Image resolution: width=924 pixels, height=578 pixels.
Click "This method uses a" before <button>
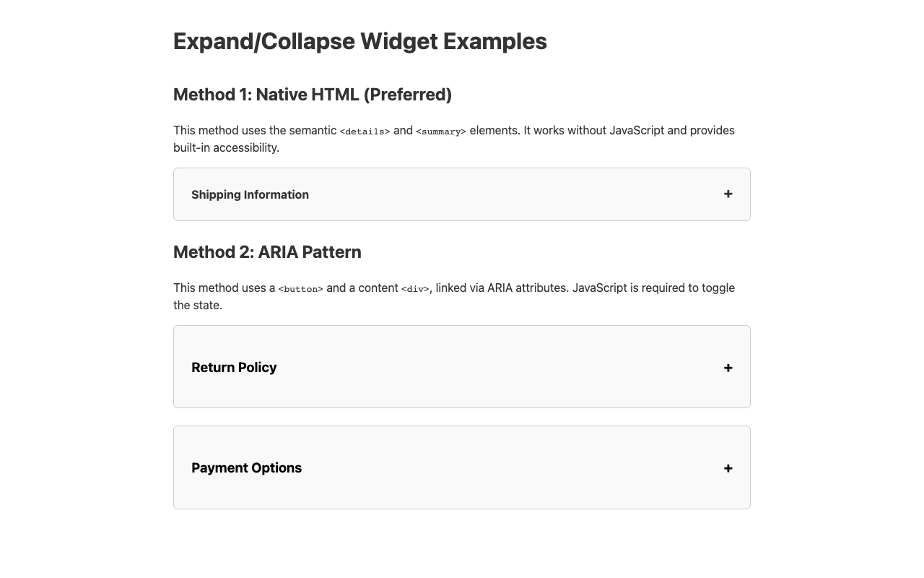pyautogui.click(x=224, y=288)
